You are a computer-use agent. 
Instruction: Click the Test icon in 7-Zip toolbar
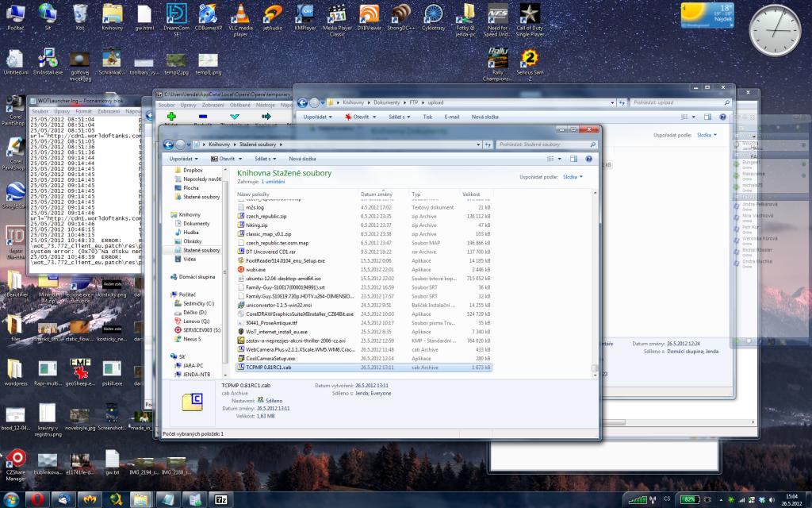(x=235, y=117)
